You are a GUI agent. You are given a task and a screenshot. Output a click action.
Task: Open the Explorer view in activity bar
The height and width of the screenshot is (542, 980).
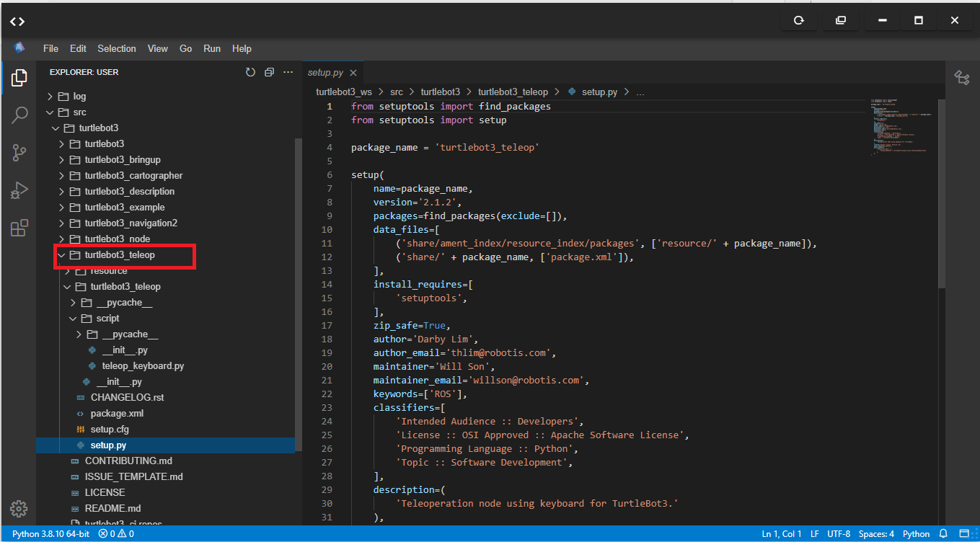point(19,78)
